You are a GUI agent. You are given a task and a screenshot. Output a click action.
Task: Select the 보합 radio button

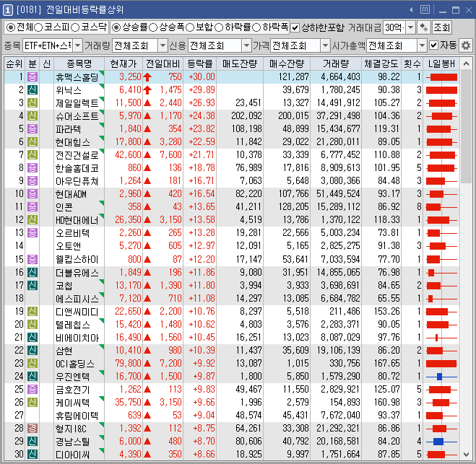click(x=190, y=27)
